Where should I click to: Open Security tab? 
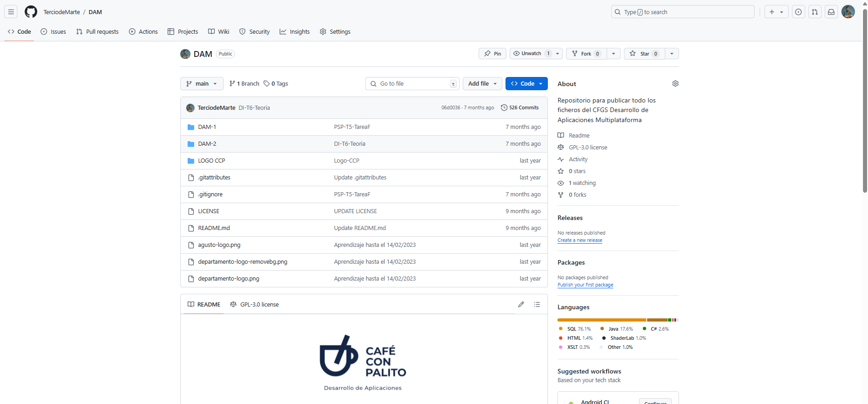pyautogui.click(x=255, y=31)
